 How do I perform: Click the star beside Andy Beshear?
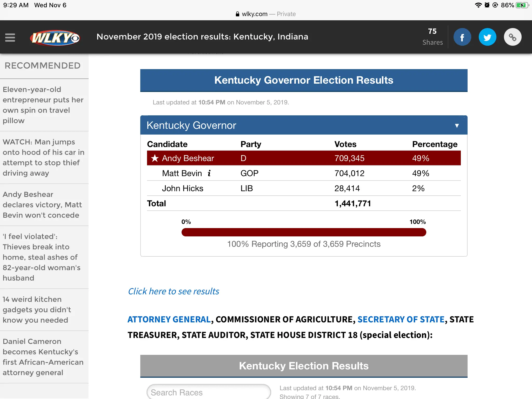pyautogui.click(x=155, y=158)
